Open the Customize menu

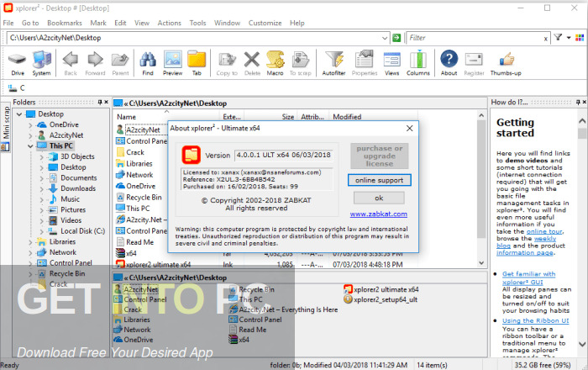tap(265, 23)
